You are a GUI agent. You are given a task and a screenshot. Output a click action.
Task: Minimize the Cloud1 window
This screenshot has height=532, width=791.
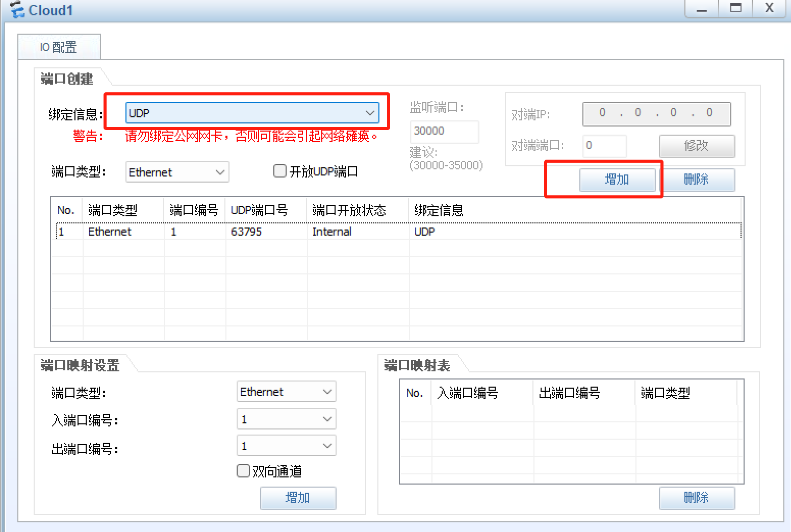coord(702,9)
